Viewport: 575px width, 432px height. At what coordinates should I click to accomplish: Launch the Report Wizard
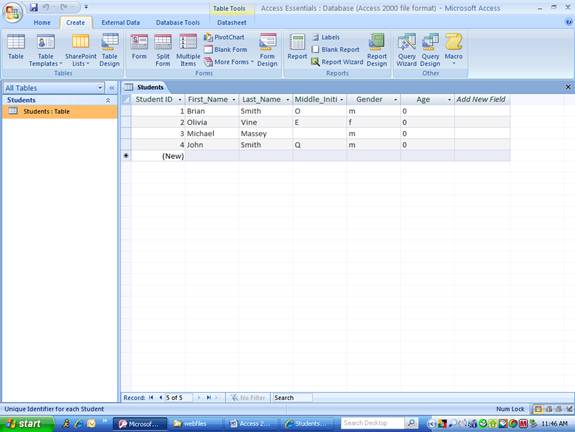(337, 62)
